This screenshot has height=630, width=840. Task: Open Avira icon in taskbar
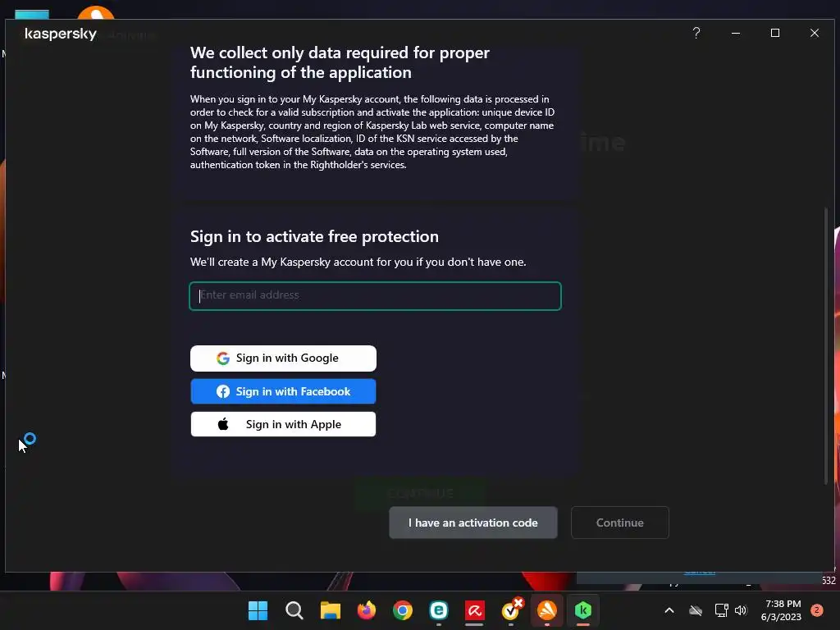pos(475,610)
